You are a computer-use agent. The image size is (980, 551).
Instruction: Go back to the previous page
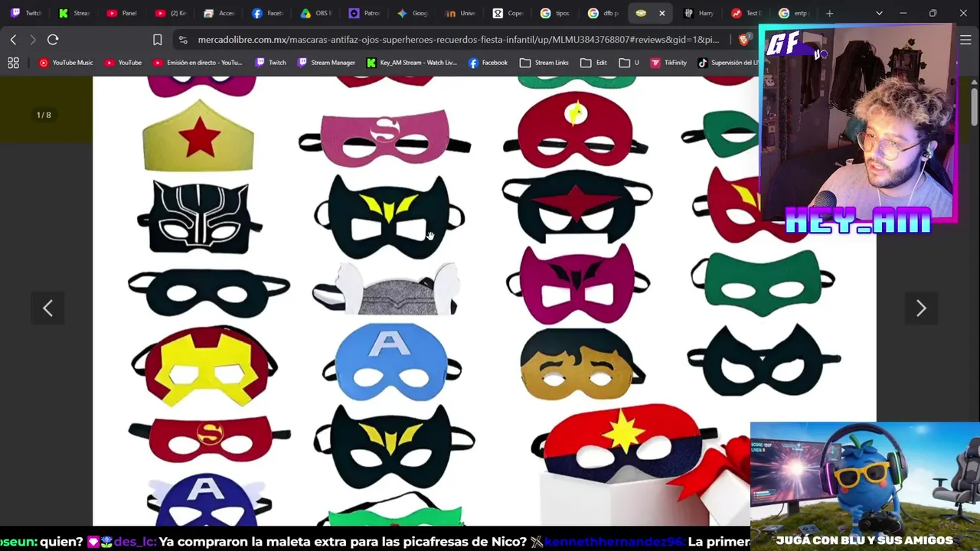tap(14, 40)
